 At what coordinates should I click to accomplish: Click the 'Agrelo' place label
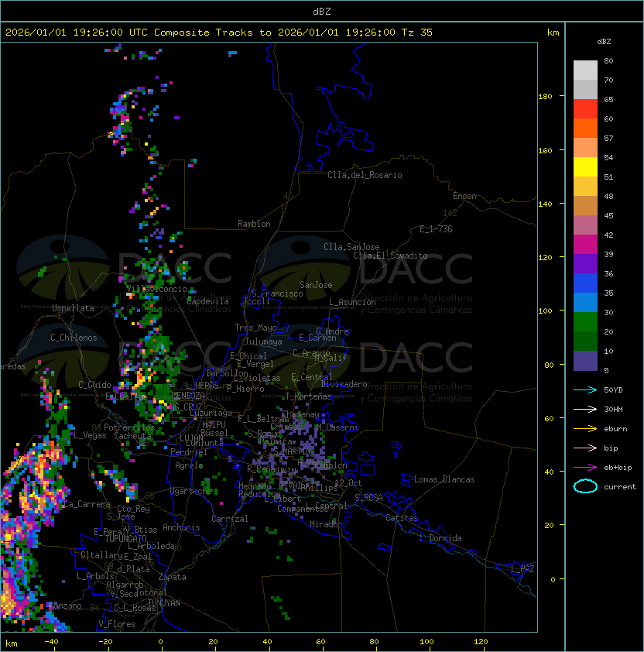(x=189, y=465)
